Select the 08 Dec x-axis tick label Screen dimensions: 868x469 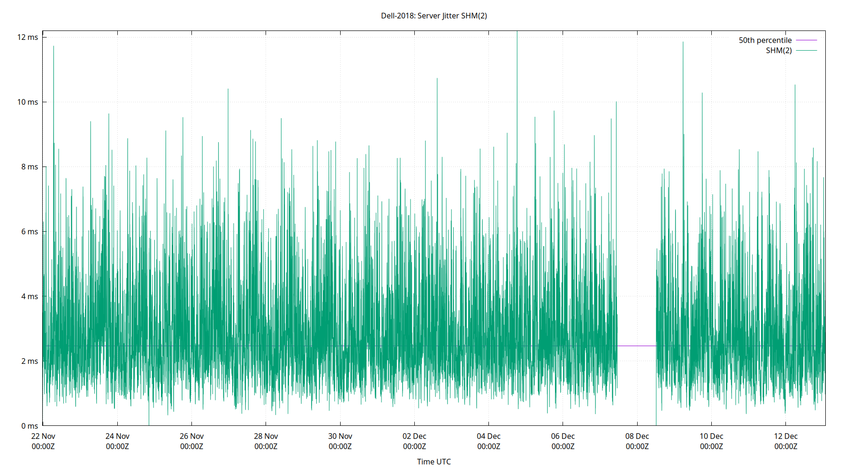(636, 436)
